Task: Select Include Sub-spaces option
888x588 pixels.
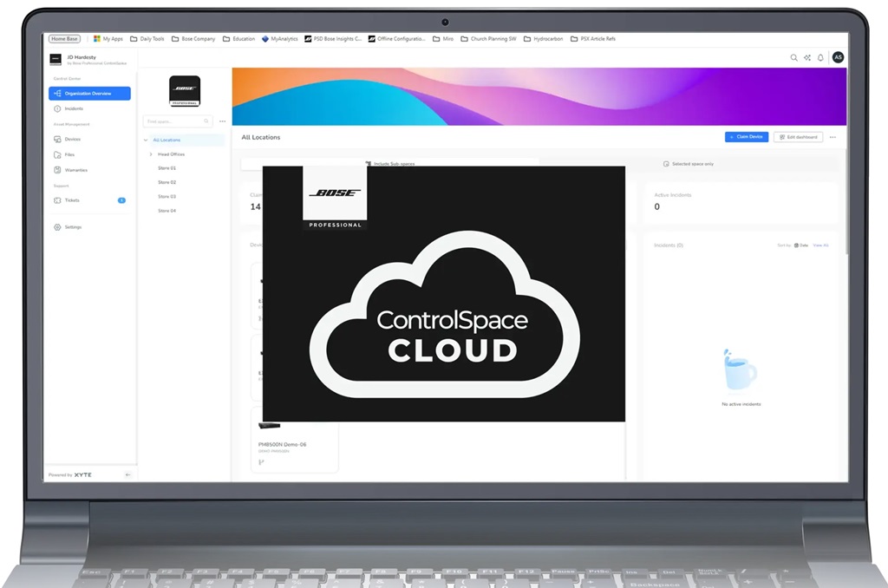Action: coord(389,163)
